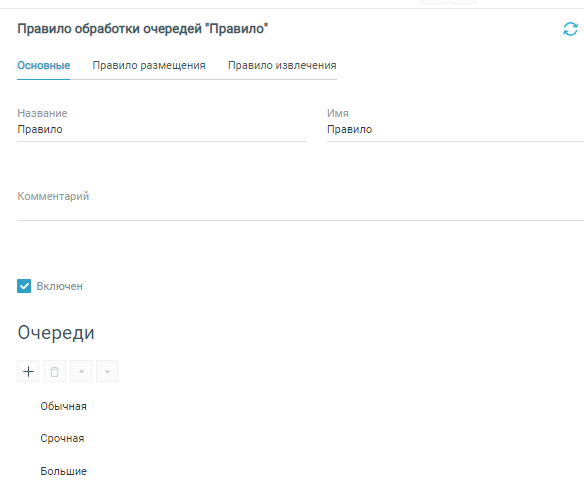Click the Очереди section heading

click(x=56, y=333)
